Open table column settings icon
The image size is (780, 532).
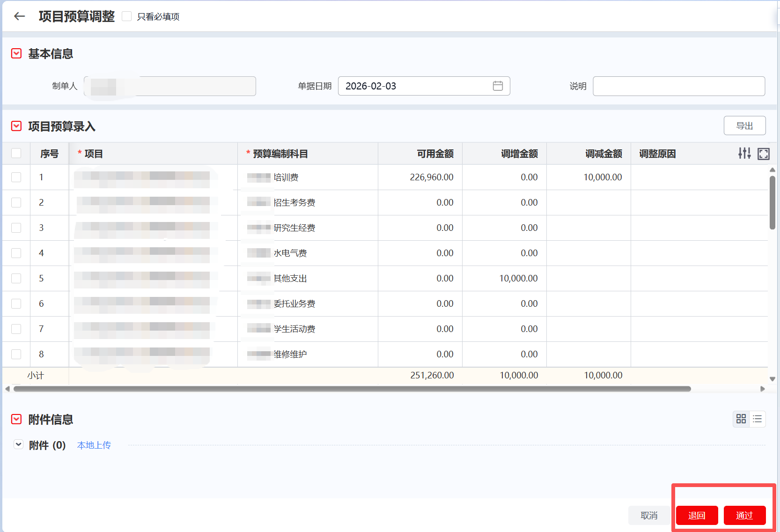tap(744, 154)
